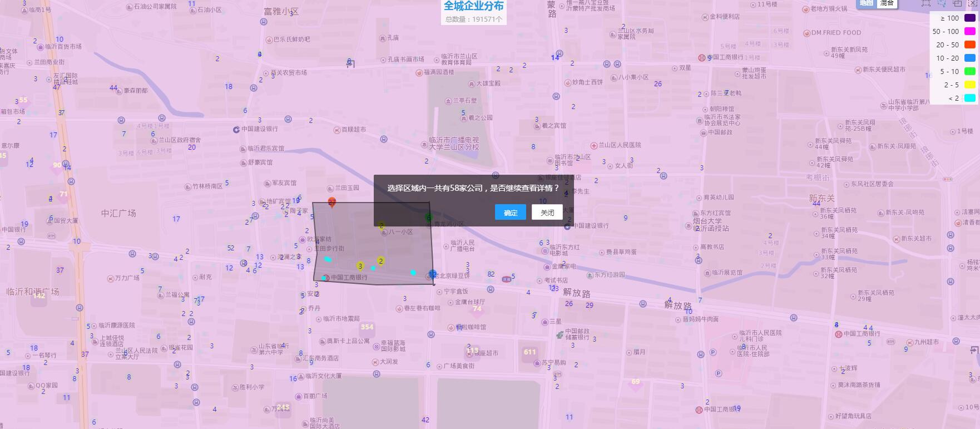
Task: Click the 临沂君乐宾馆 map label
Action: tap(266, 149)
